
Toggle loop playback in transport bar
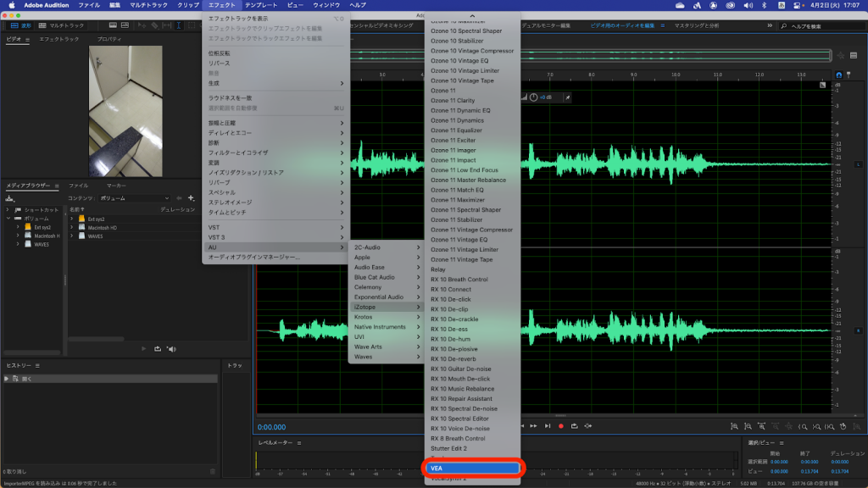coord(575,426)
